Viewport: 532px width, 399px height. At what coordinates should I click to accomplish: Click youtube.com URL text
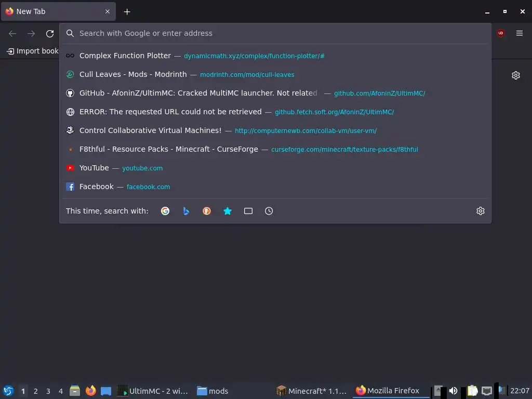[x=142, y=168]
